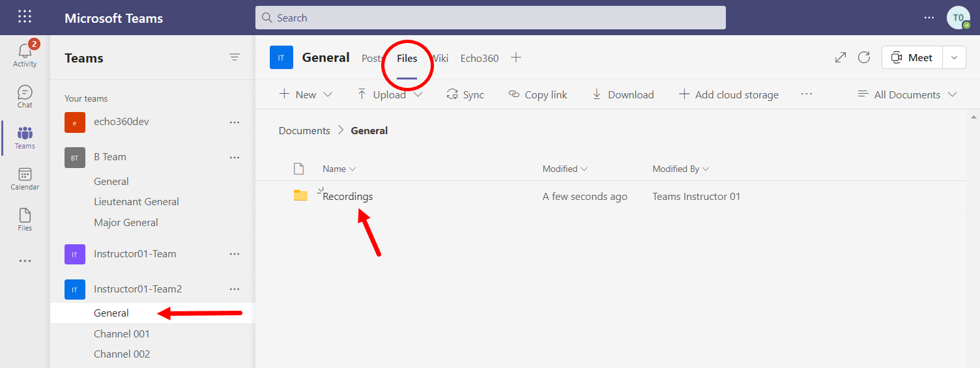Click General channel IT avatar in header
Viewport: 980px width, 368px height.
pyautogui.click(x=281, y=57)
